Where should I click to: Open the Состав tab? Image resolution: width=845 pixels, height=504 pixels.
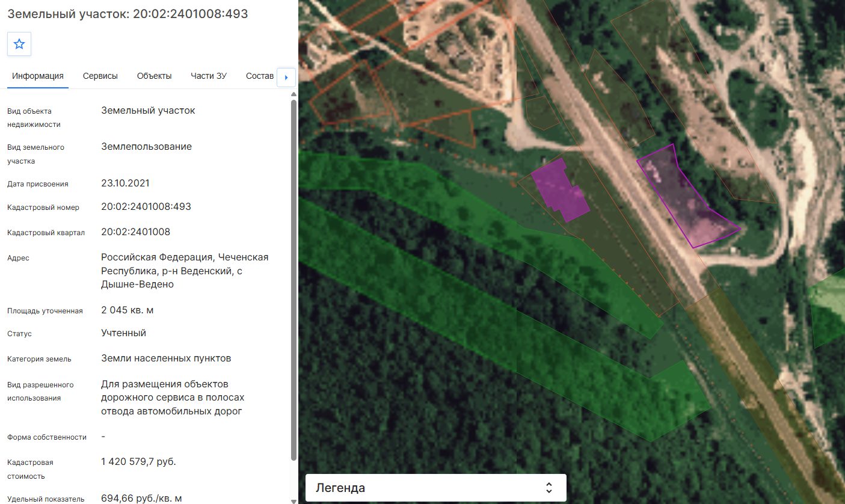coord(260,76)
